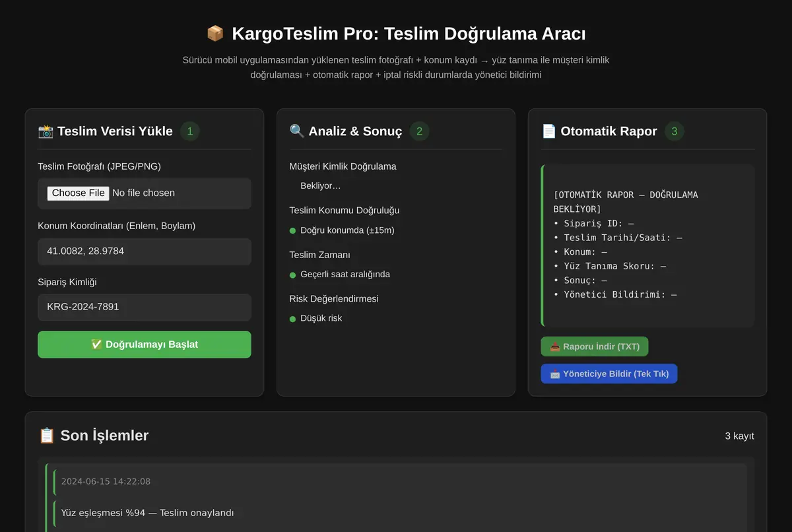Click the 'Geçerli saat aralığında' status

pos(345,274)
